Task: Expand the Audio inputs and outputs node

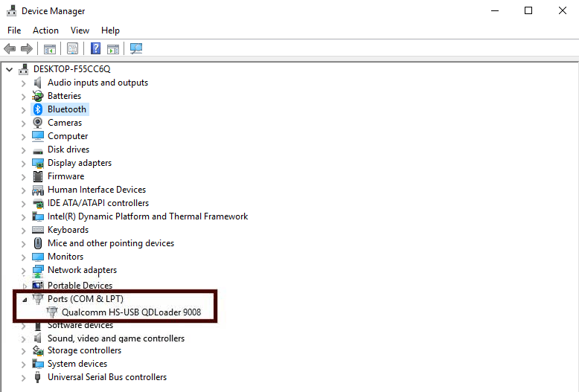Action: (23, 83)
